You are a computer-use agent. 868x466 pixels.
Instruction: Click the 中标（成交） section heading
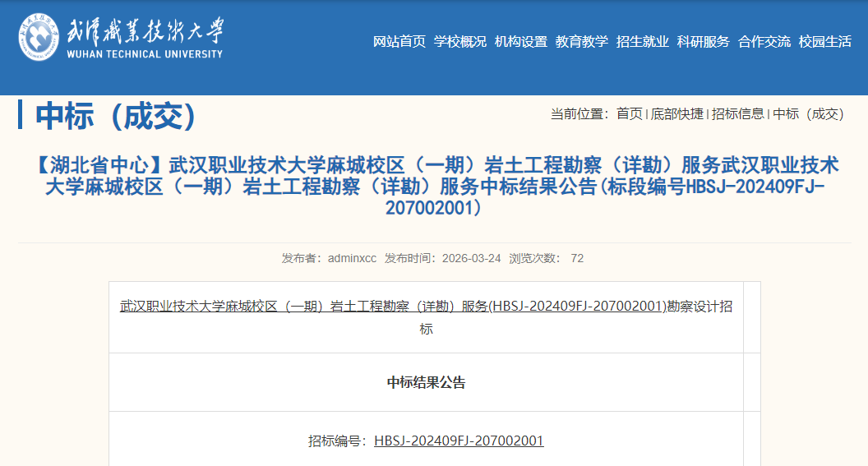coord(116,116)
